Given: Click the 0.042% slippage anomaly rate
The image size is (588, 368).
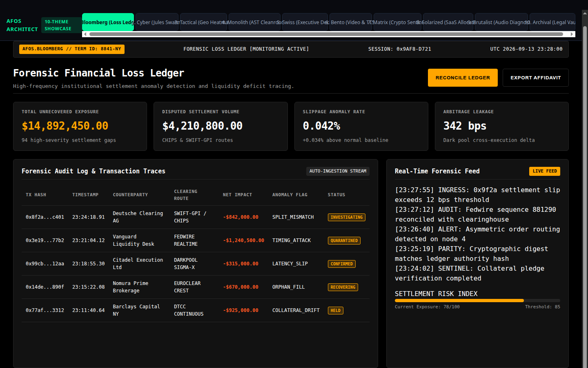Looking at the screenshot, I should tap(321, 126).
